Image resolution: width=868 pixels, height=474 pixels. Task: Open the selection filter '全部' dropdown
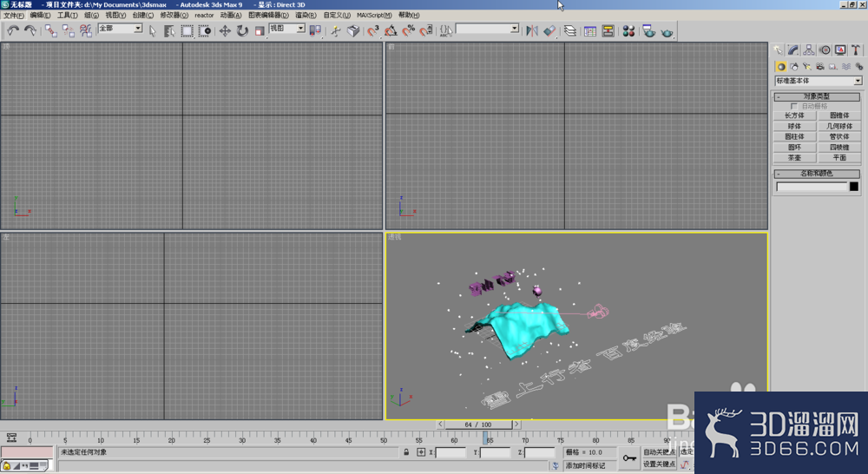[120, 29]
